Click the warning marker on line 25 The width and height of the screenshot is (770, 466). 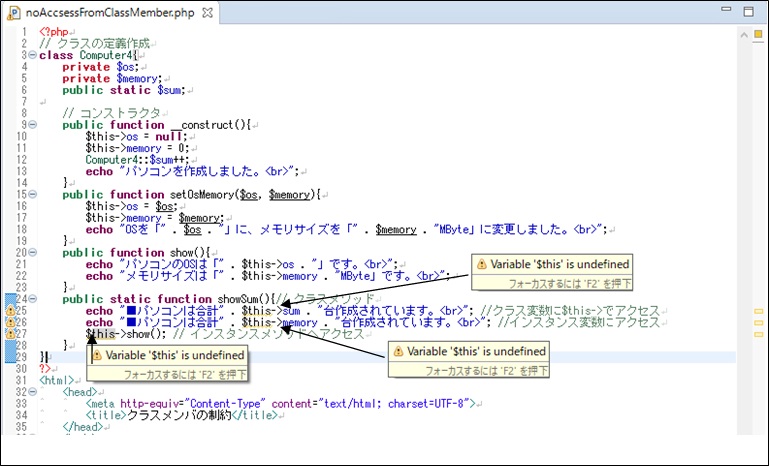coord(10,310)
